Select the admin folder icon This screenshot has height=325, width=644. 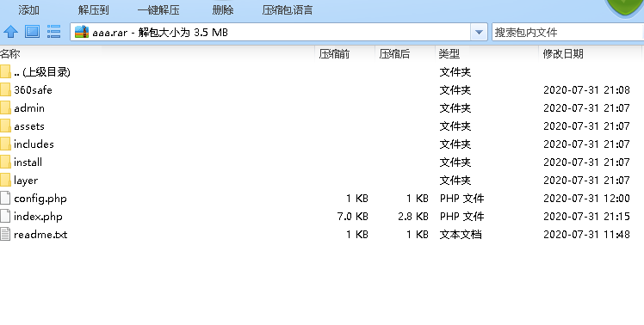5,108
